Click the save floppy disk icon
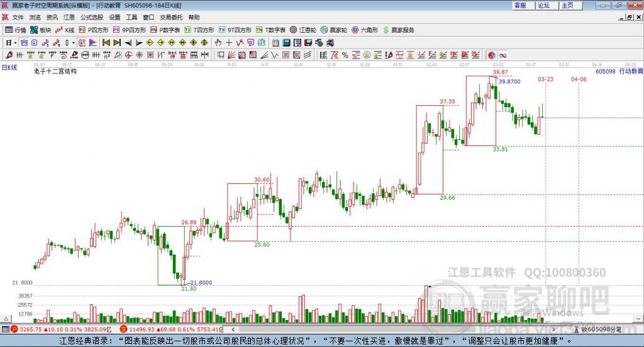The height and width of the screenshot is (347, 644). (308, 43)
